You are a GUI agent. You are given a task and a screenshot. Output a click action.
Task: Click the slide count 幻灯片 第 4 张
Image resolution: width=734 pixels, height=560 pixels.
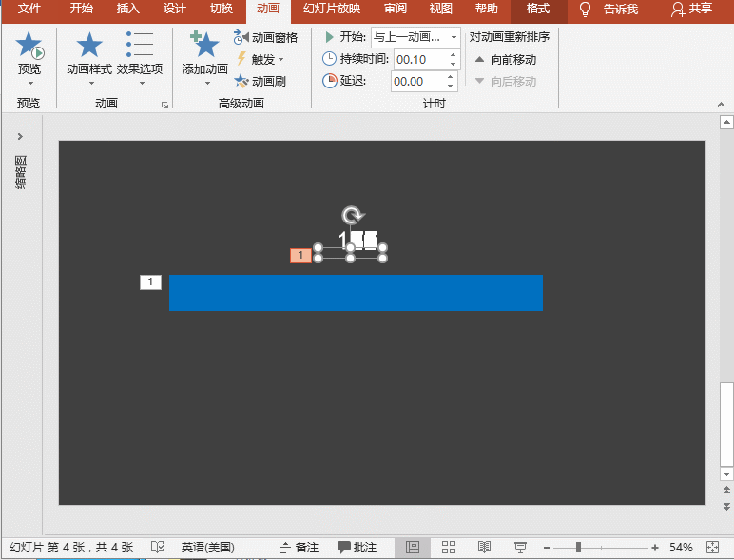71,547
